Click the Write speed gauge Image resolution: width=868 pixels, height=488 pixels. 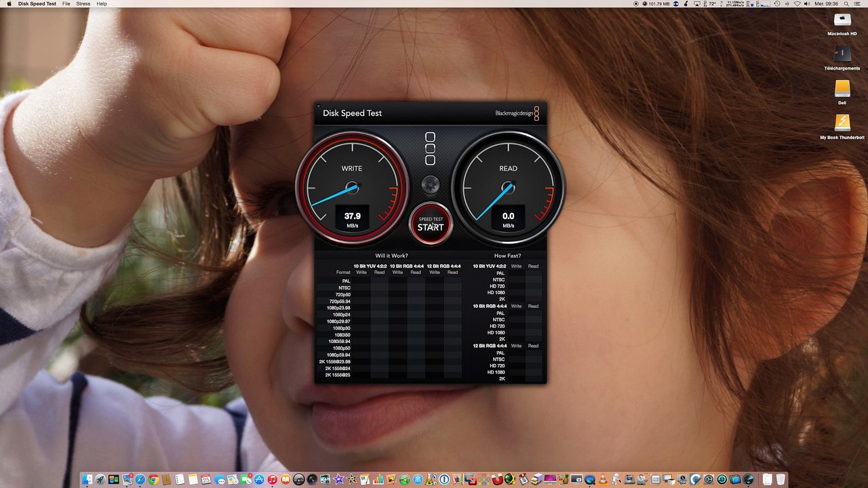pyautogui.click(x=352, y=188)
